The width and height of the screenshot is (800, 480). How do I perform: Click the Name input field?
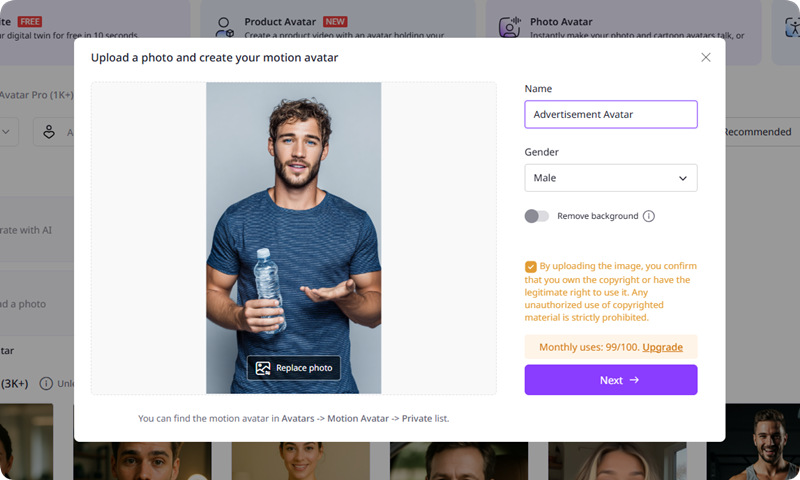click(610, 114)
